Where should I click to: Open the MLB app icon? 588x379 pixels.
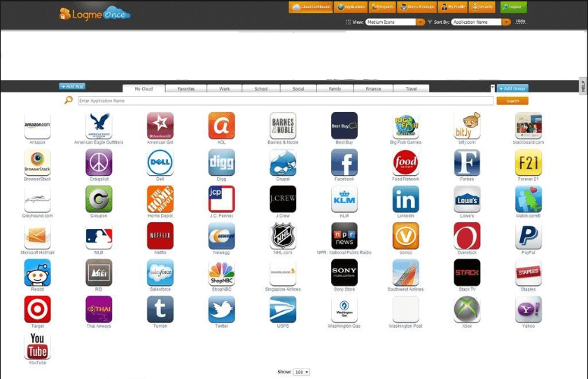(x=99, y=235)
